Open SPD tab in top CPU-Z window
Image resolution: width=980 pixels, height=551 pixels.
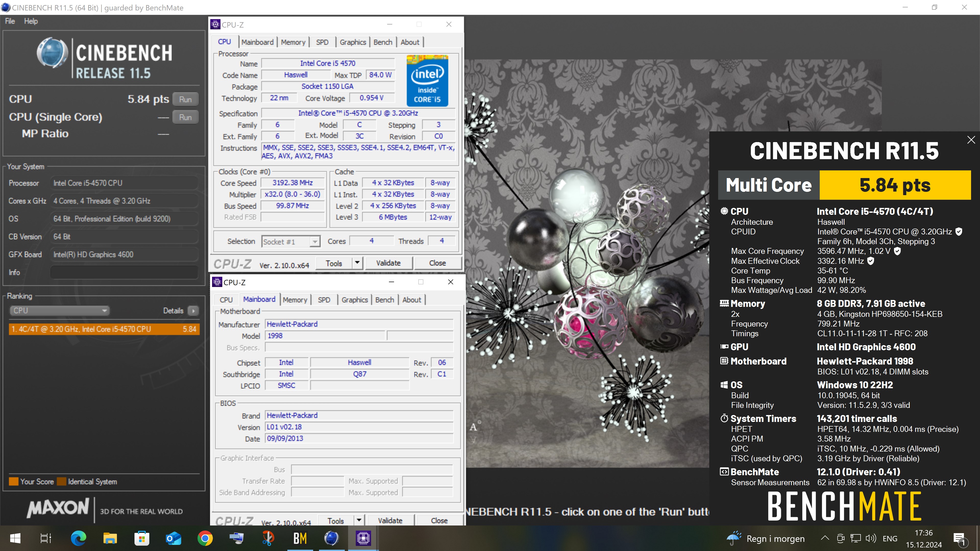click(322, 42)
